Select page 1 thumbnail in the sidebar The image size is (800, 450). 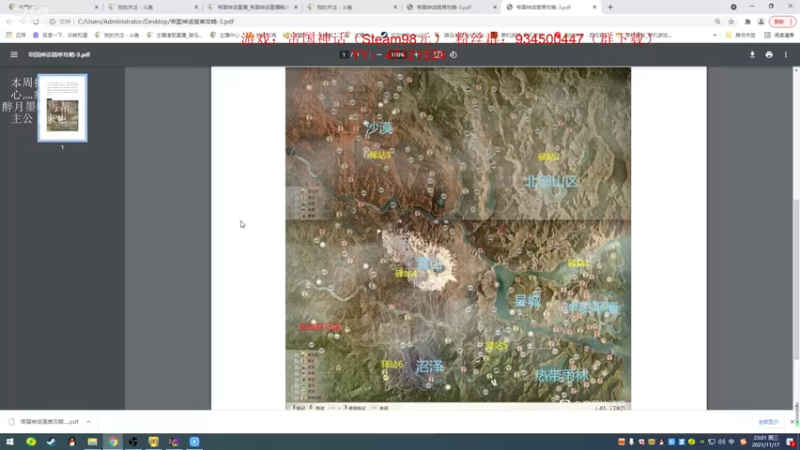click(62, 108)
